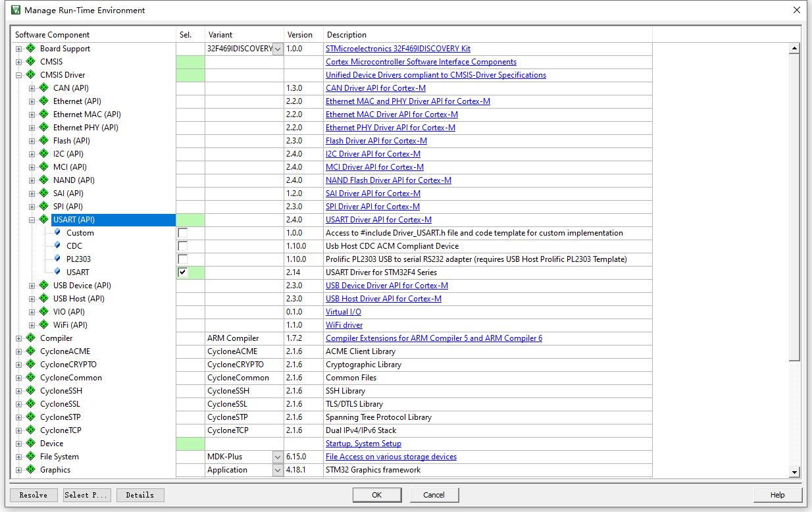Click the green diamond icon beside File System
The height and width of the screenshot is (512, 812).
click(x=30, y=457)
